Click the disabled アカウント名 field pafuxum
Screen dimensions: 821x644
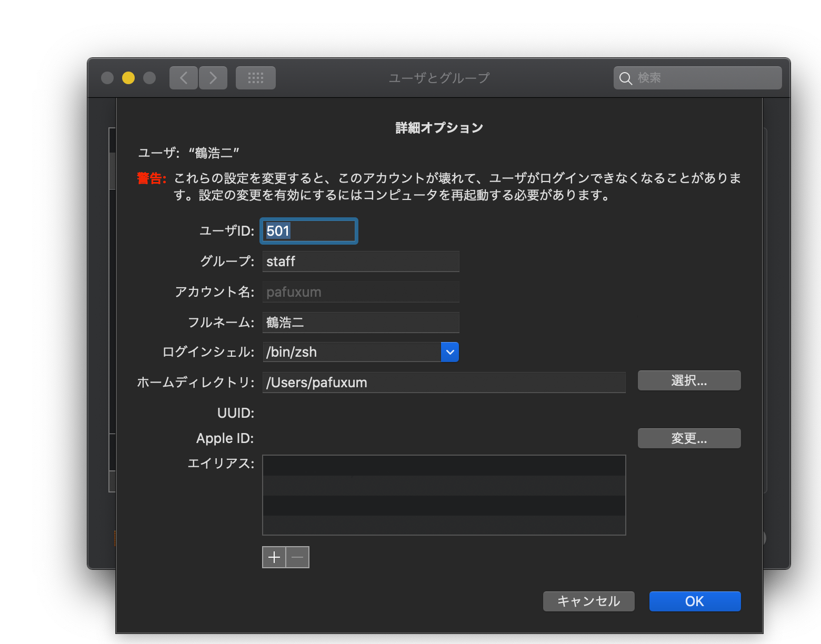tap(361, 292)
